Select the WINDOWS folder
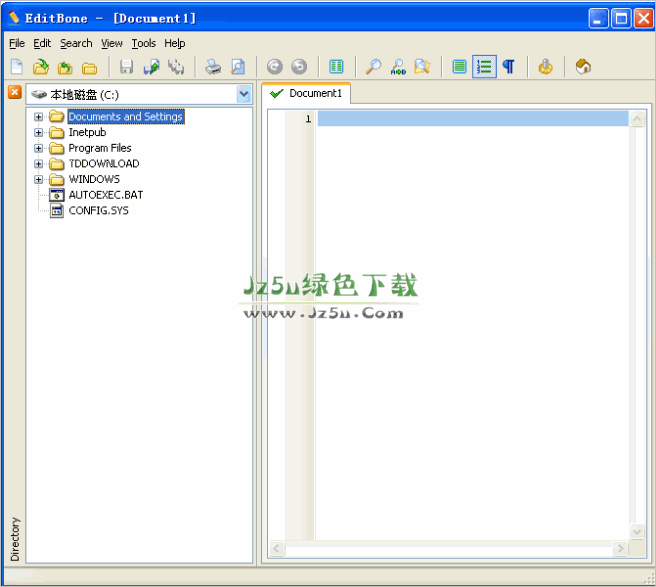 click(x=94, y=179)
